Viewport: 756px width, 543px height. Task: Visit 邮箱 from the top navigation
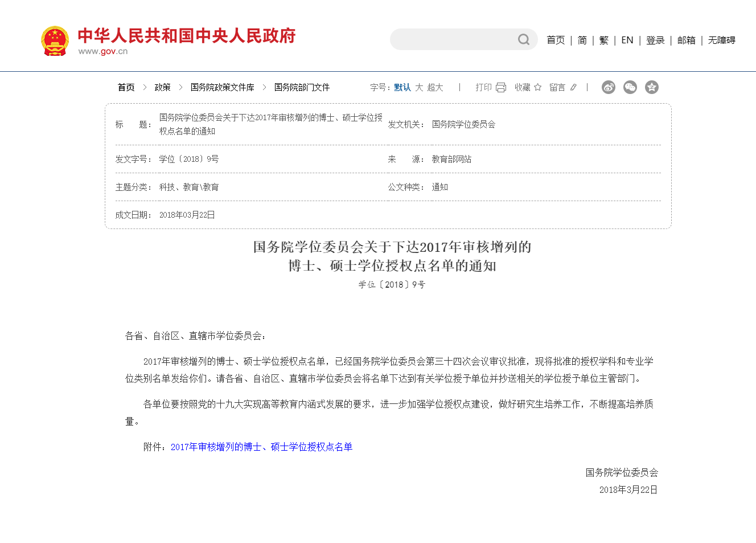point(687,40)
